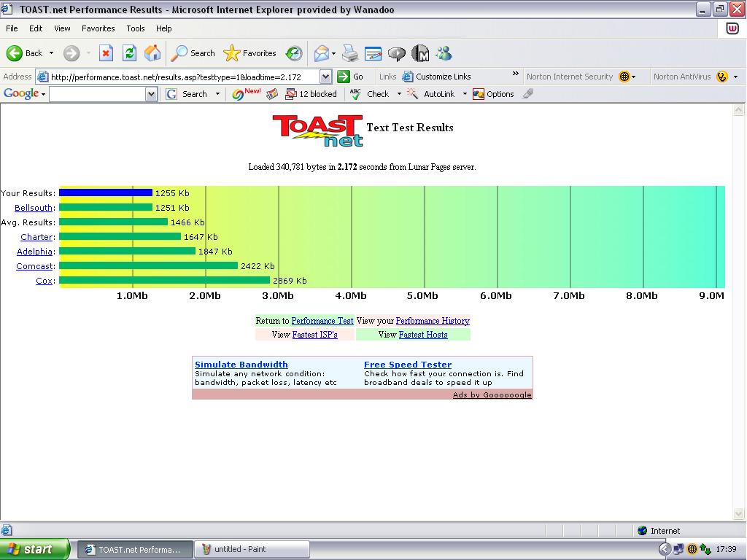This screenshot has width=747, height=560.
Task: Go to Home page icon
Action: tap(152, 53)
